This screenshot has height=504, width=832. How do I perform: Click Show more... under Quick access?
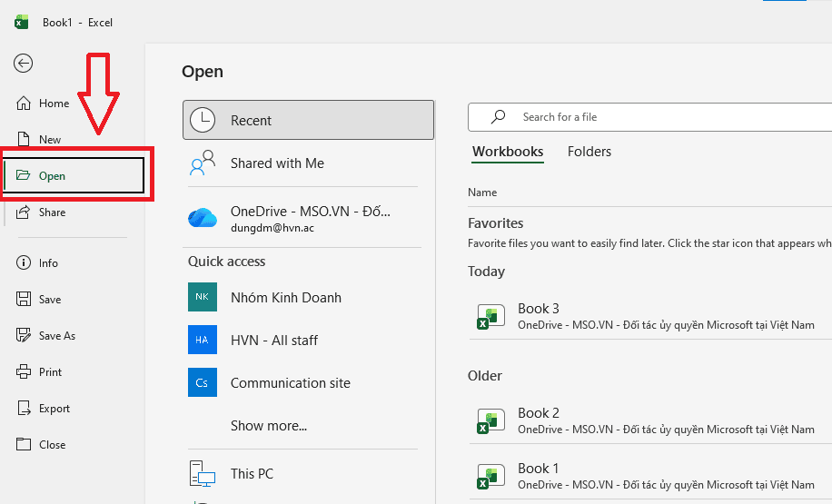269,426
